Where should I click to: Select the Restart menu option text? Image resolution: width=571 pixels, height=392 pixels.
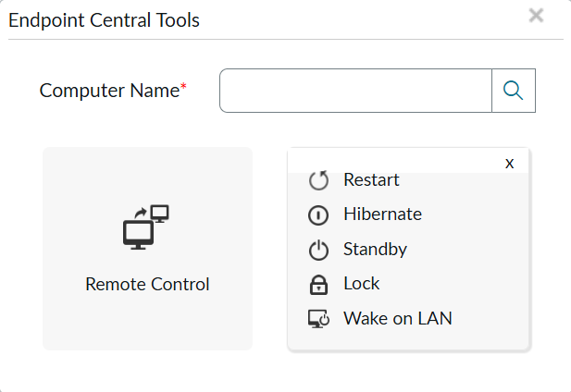click(x=371, y=179)
